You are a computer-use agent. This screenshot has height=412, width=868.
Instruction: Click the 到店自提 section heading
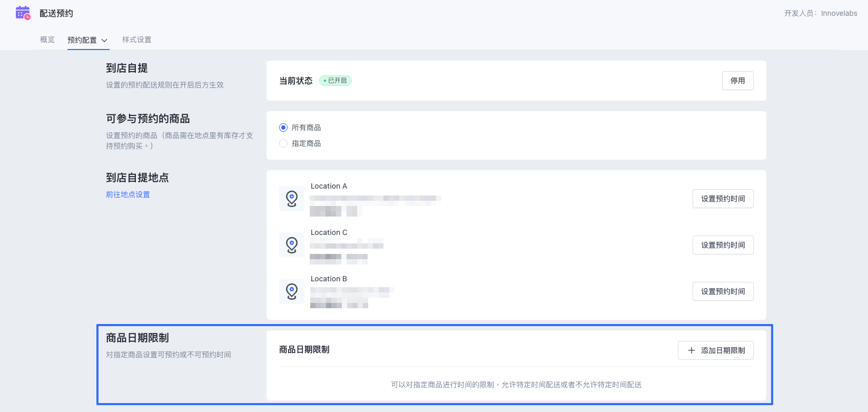pyautogui.click(x=127, y=68)
